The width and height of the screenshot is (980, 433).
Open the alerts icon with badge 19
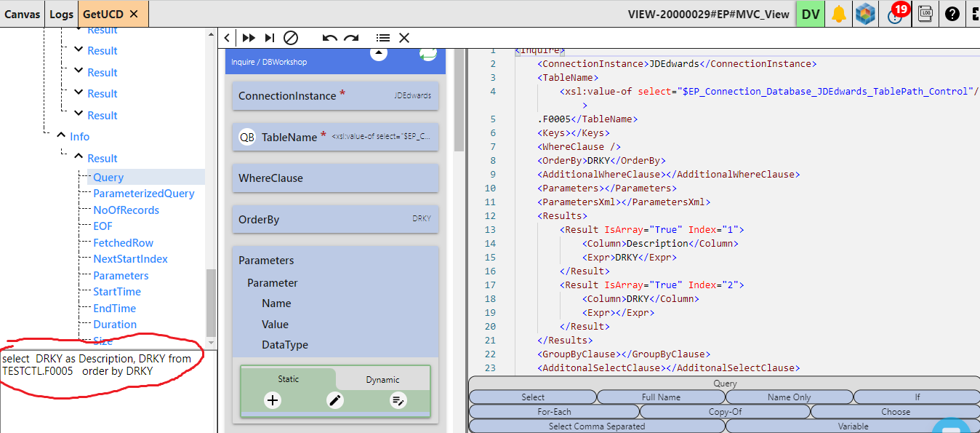(x=896, y=14)
